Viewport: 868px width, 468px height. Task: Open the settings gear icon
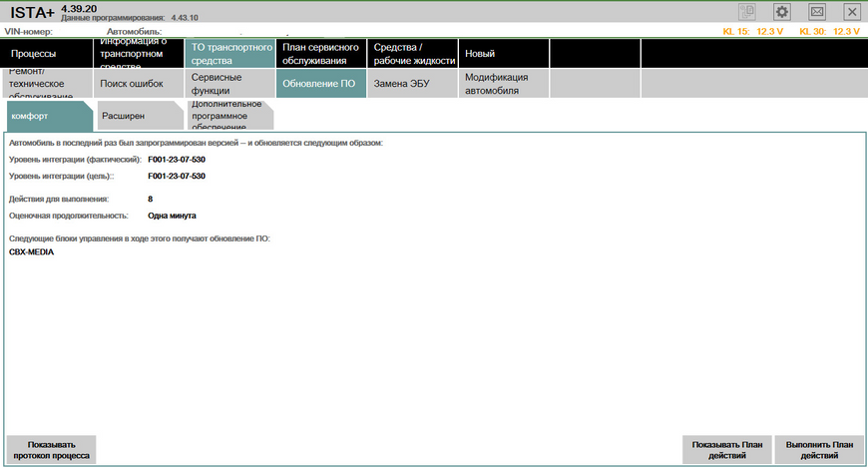coord(781,12)
